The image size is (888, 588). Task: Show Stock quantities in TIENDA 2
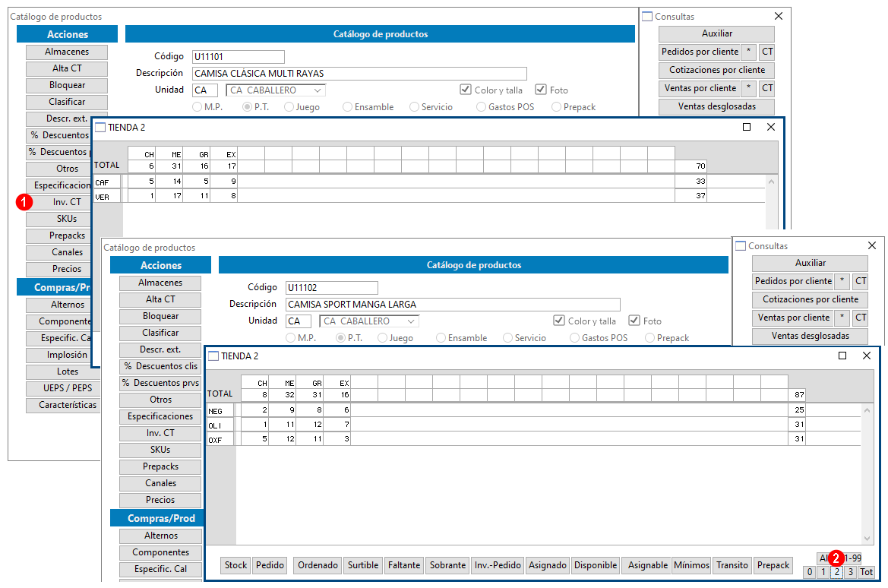coord(235,565)
